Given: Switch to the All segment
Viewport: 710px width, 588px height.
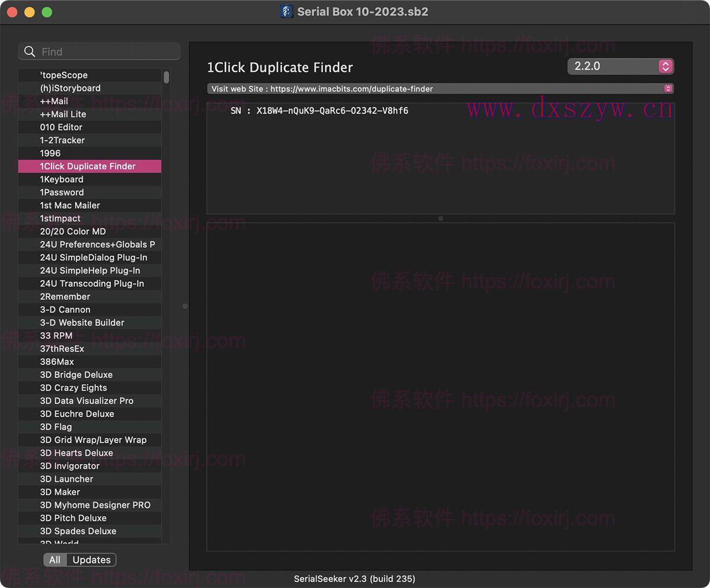Looking at the screenshot, I should 55,560.
